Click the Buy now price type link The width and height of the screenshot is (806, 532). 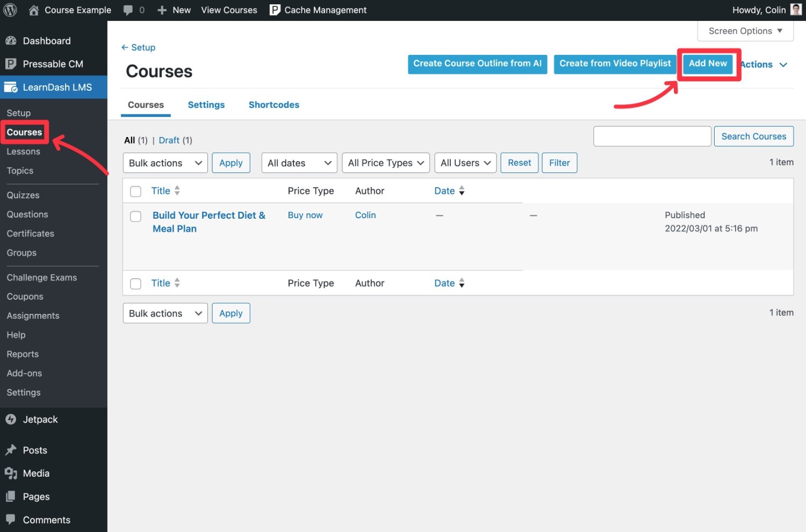305,215
